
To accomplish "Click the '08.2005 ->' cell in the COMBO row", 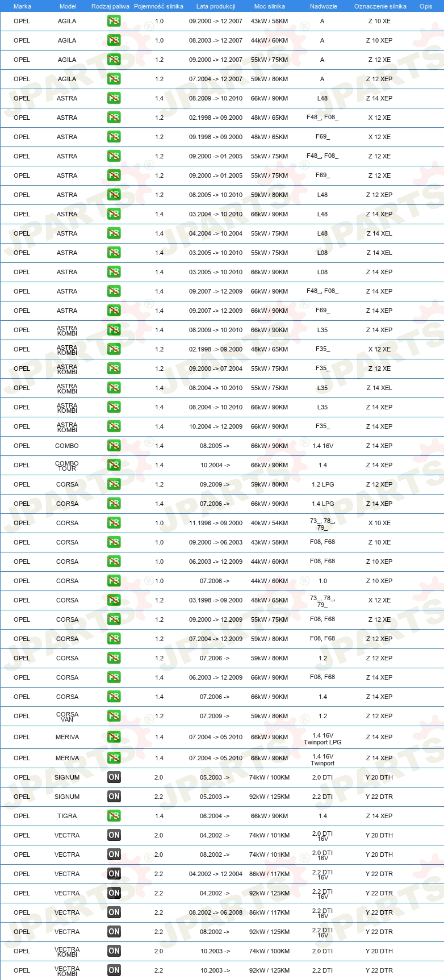I will [x=215, y=446].
